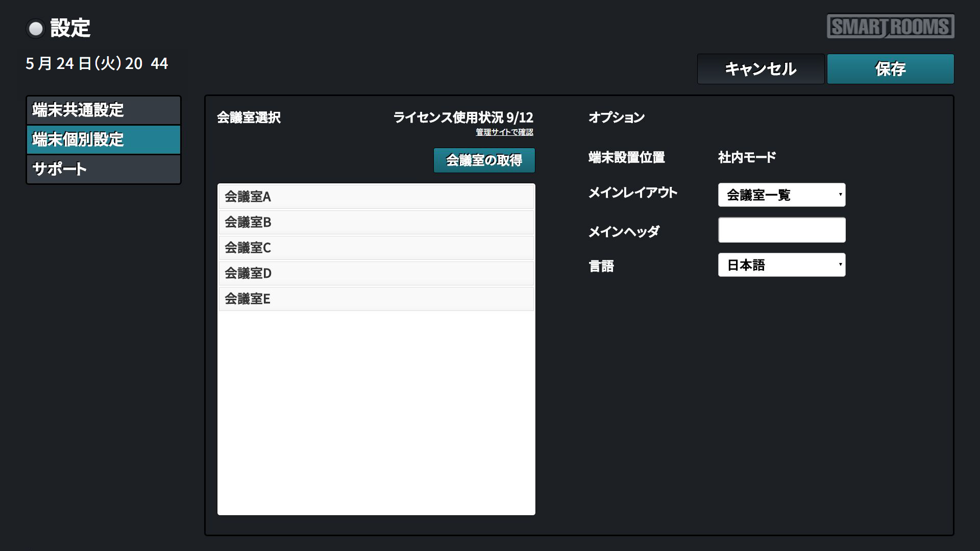Pick 会議室C in the room list
This screenshot has width=980, height=551.
[x=376, y=248]
